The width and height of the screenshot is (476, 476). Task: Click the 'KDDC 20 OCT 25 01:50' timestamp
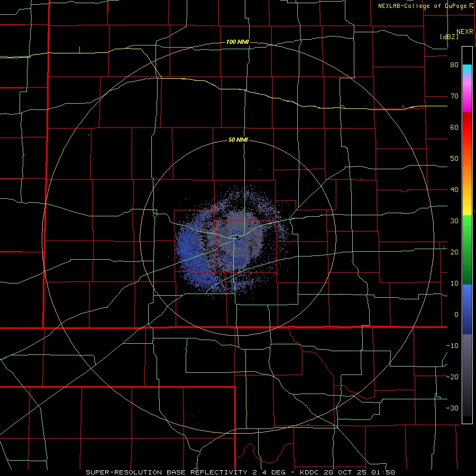(x=347, y=472)
